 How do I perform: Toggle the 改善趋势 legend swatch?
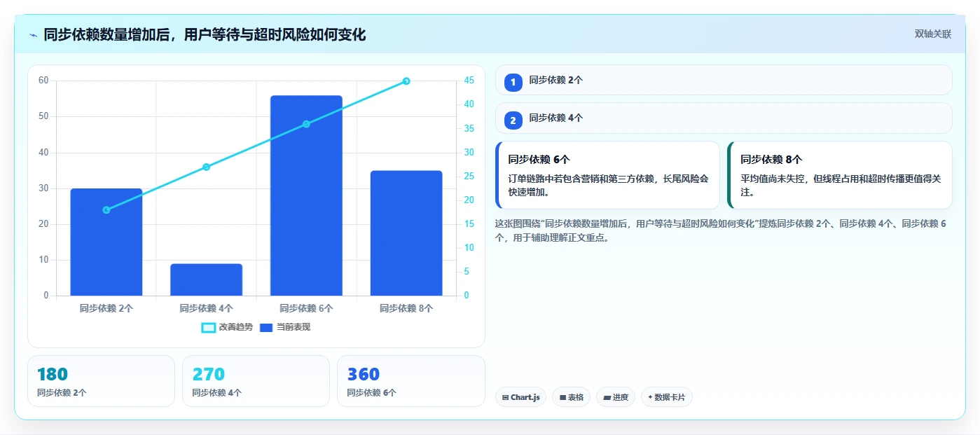(209, 327)
